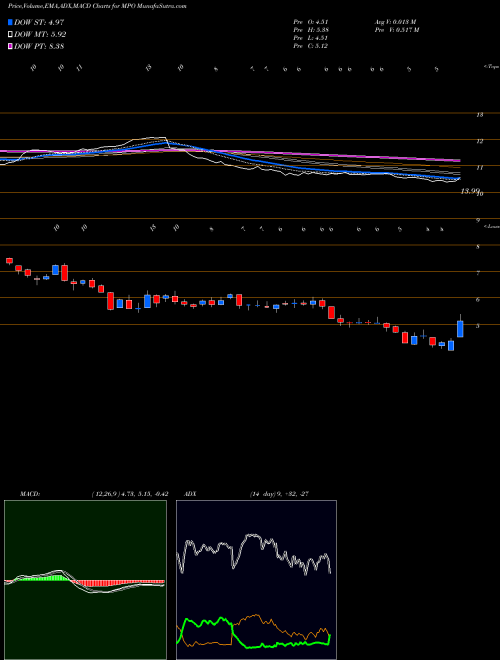Click the price axis label 11

(x=479, y=168)
